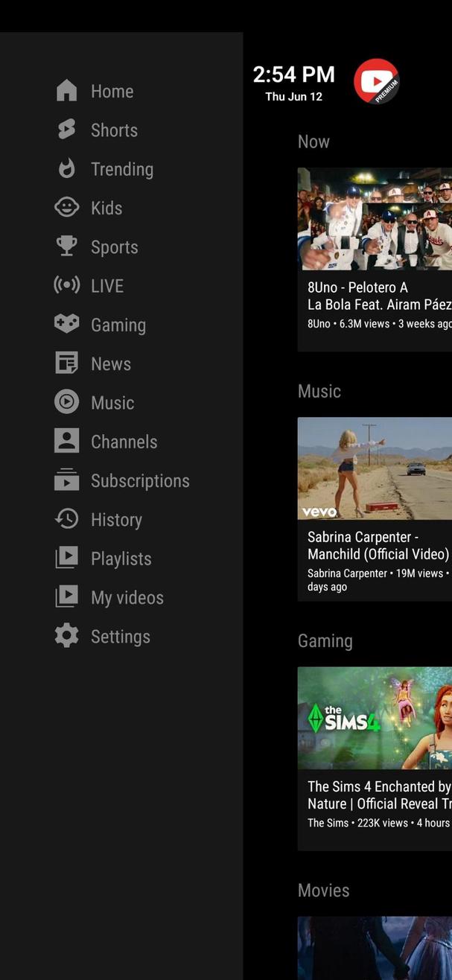Go to Shorts in the sidebar
Screen dimensions: 452x980
click(x=114, y=130)
